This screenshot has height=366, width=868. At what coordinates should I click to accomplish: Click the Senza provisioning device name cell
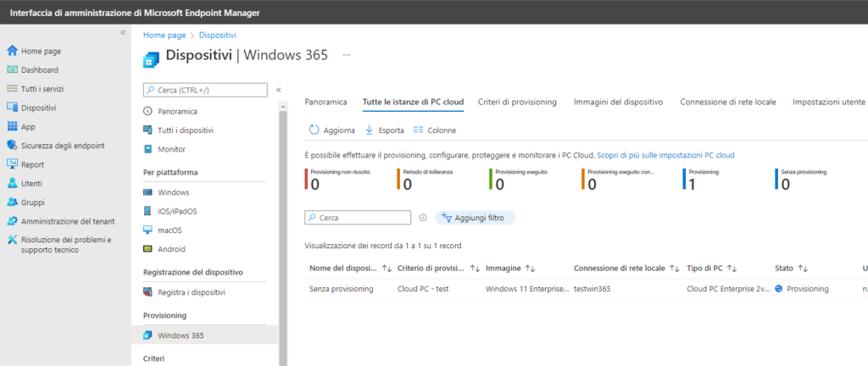pos(342,289)
